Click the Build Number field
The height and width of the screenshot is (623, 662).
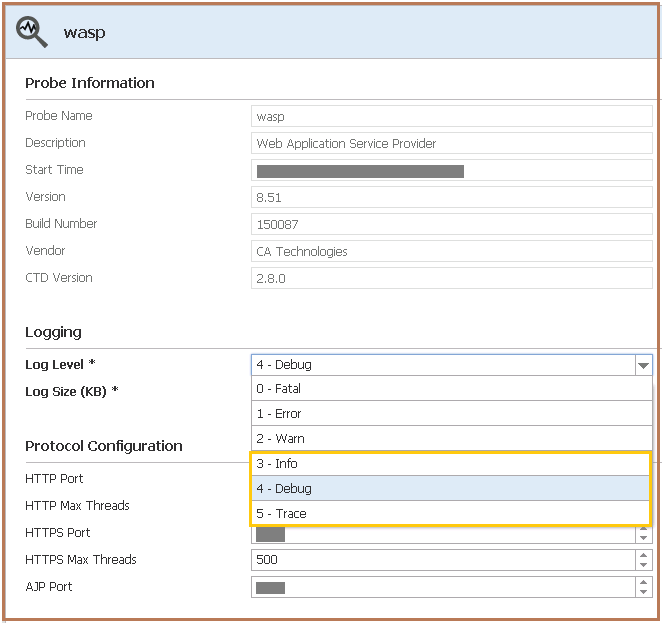450,225
